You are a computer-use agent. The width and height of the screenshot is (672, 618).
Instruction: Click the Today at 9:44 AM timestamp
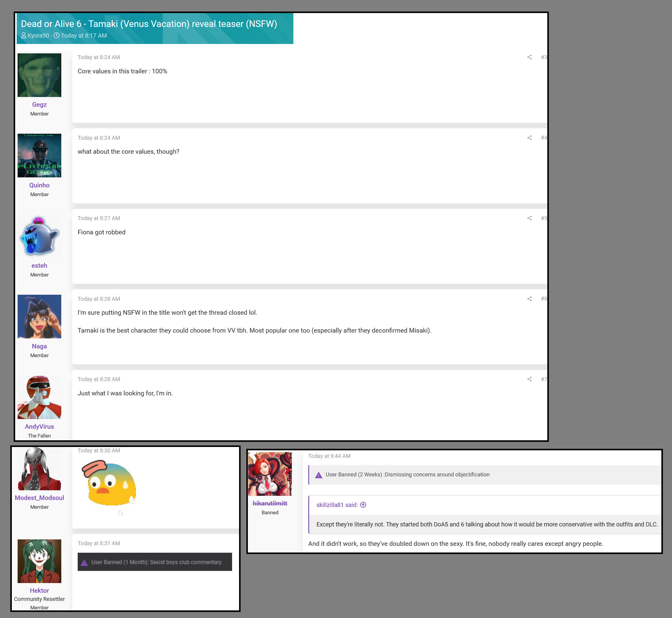(329, 456)
